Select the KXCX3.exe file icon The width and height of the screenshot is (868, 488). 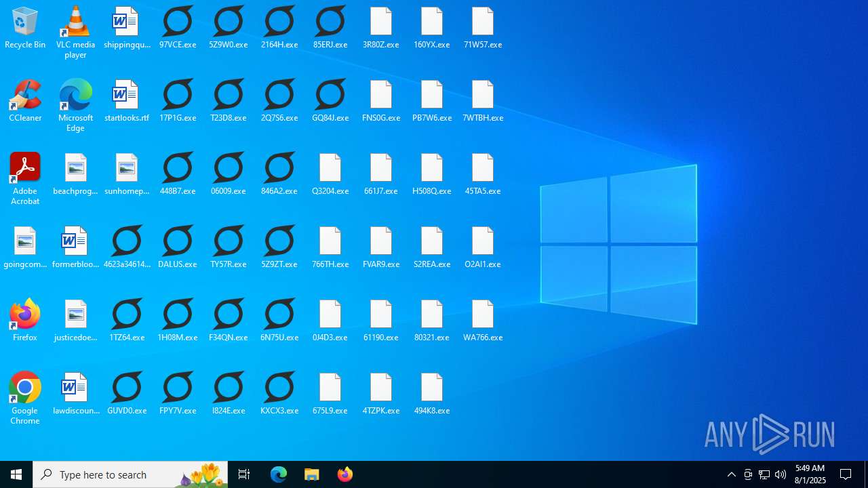[x=279, y=394]
